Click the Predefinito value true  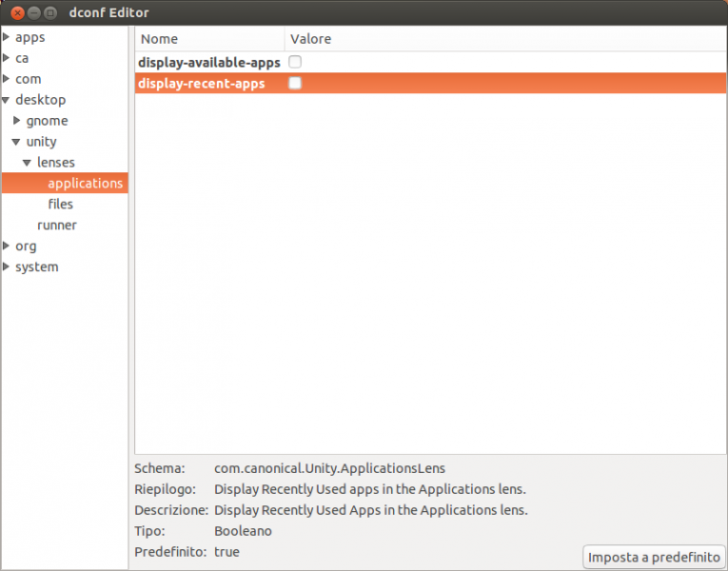(x=226, y=552)
